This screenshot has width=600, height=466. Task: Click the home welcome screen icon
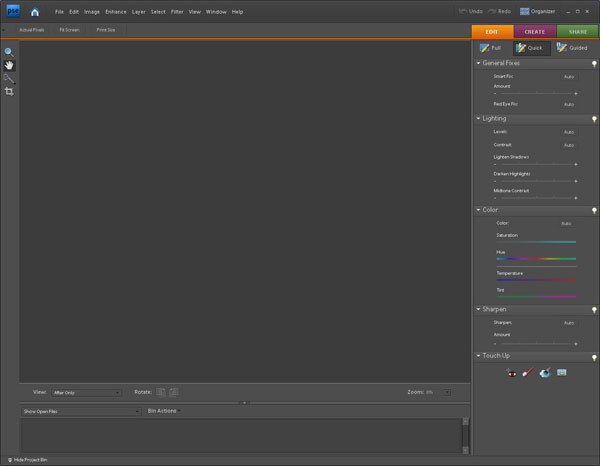35,12
